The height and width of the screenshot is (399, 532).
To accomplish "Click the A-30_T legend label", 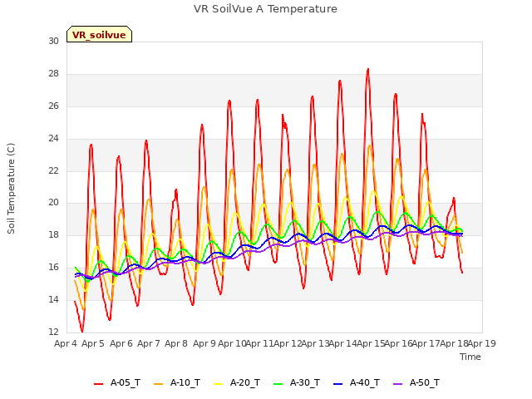I will [x=305, y=382].
